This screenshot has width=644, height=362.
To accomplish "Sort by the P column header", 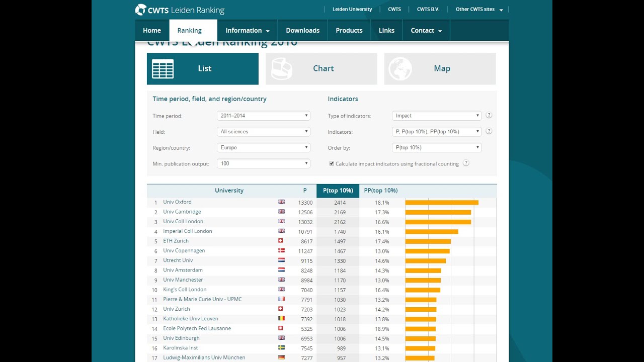I will pyautogui.click(x=305, y=191).
